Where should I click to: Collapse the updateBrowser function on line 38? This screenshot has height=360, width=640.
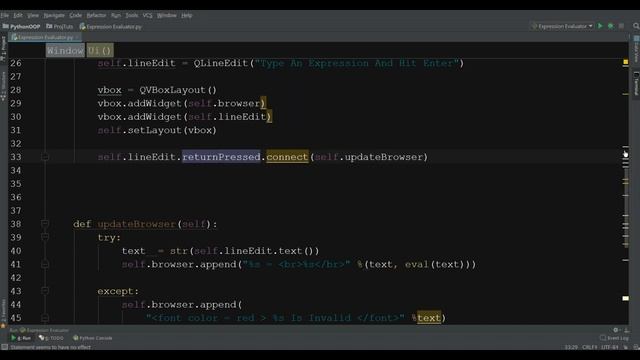click(x=45, y=224)
